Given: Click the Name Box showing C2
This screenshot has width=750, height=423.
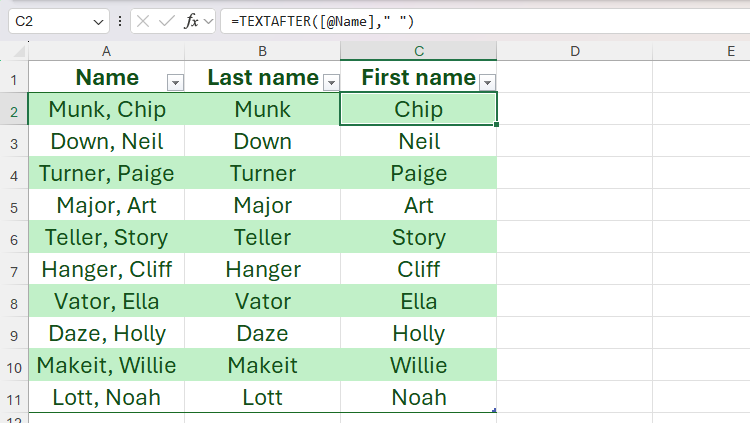Looking at the screenshot, I should 50,21.
